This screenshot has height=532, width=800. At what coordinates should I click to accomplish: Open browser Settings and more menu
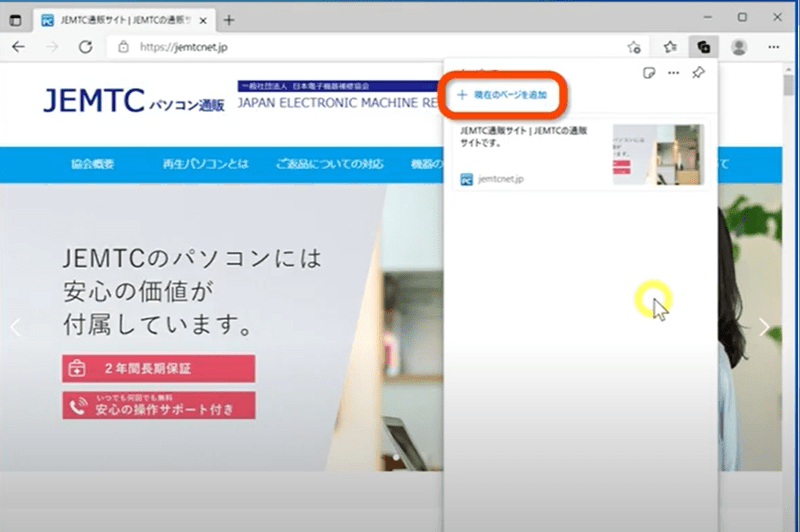(x=773, y=47)
